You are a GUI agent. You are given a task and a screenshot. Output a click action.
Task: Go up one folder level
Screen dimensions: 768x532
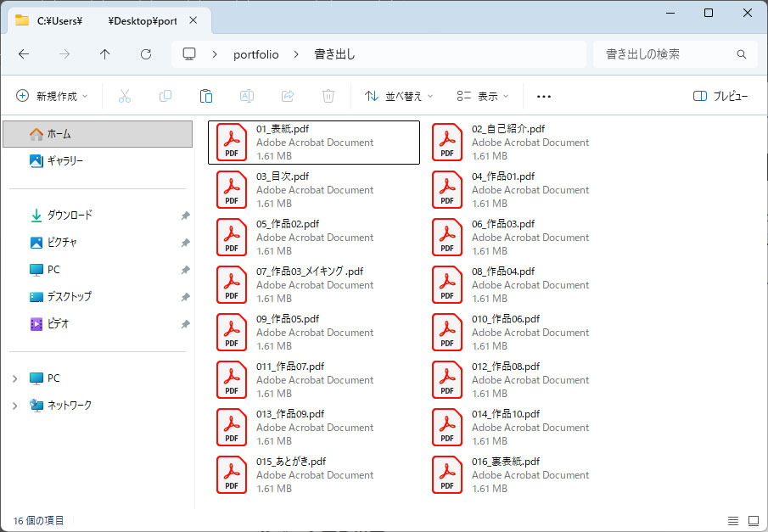pos(105,54)
